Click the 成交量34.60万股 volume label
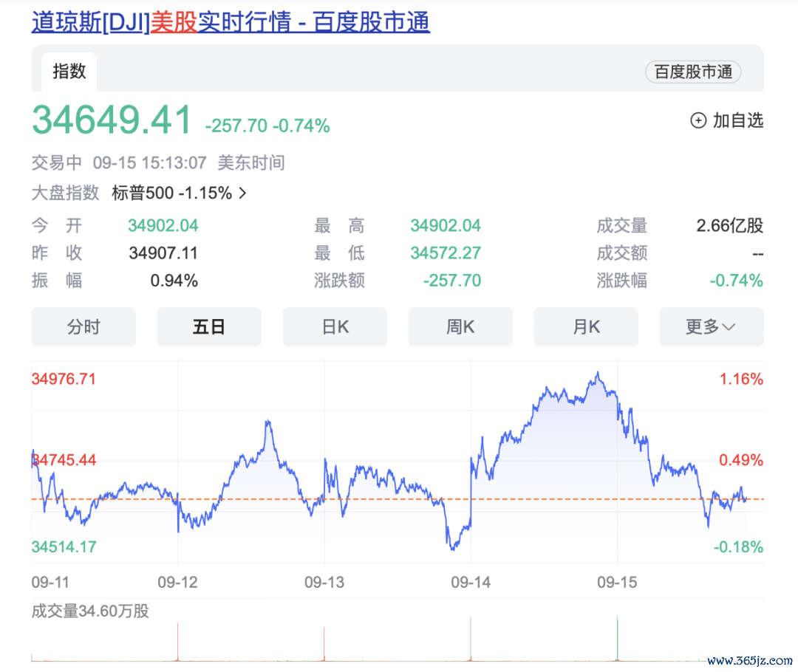 [90, 611]
